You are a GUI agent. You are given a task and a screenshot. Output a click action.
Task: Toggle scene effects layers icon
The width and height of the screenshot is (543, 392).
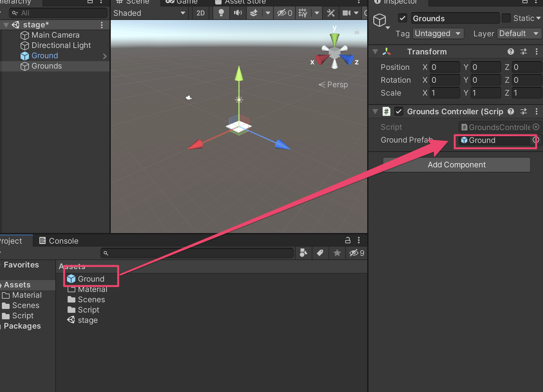pos(254,13)
